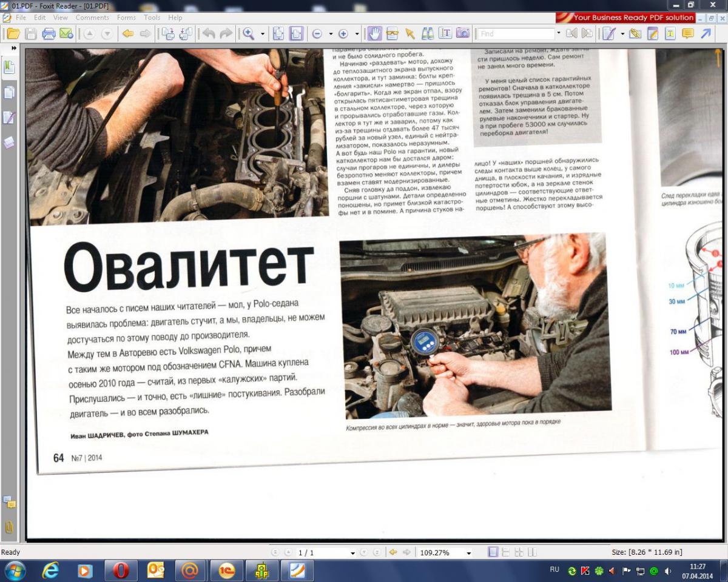This screenshot has height=582, width=728.
Task: Open the Layers side panel
Action: point(9,142)
